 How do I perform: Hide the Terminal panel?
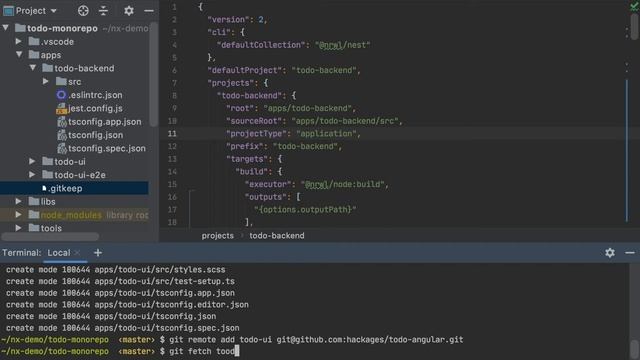pos(630,253)
